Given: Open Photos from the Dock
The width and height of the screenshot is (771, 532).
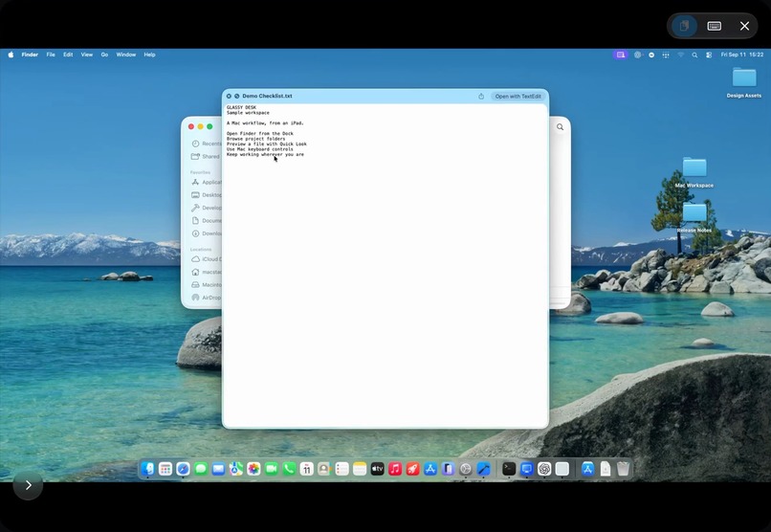Looking at the screenshot, I should tap(253, 469).
